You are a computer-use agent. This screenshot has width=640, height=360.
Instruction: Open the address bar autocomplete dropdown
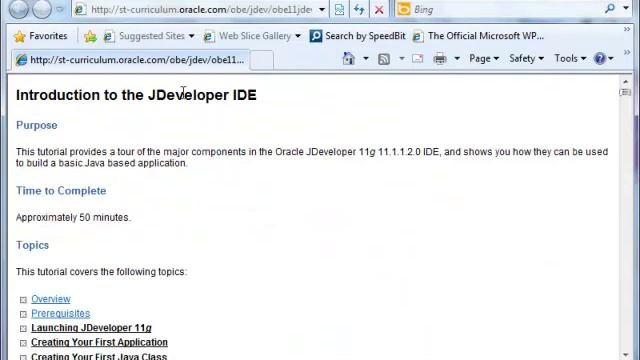click(x=322, y=9)
